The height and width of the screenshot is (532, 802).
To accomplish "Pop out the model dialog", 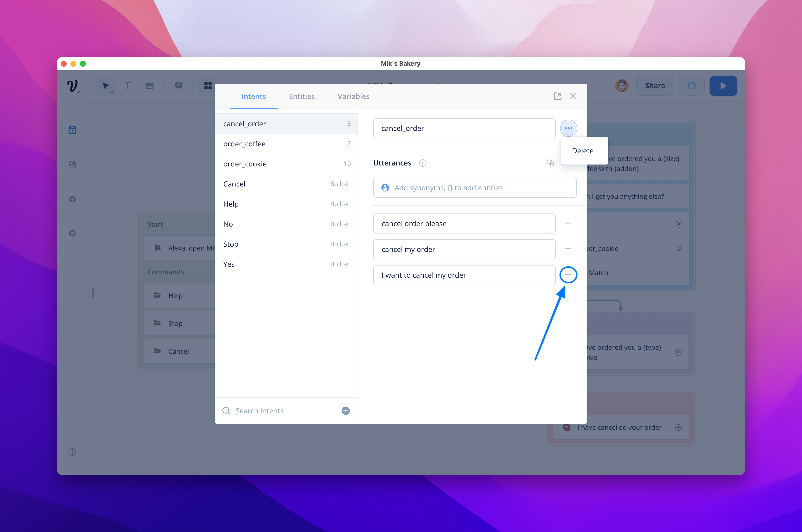I will coord(557,96).
